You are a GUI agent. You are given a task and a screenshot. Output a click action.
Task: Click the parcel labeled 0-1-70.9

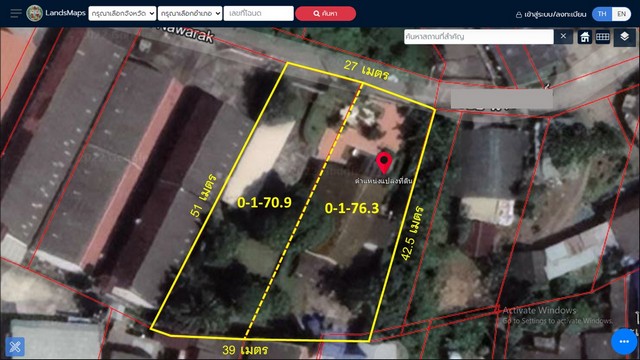click(x=264, y=202)
